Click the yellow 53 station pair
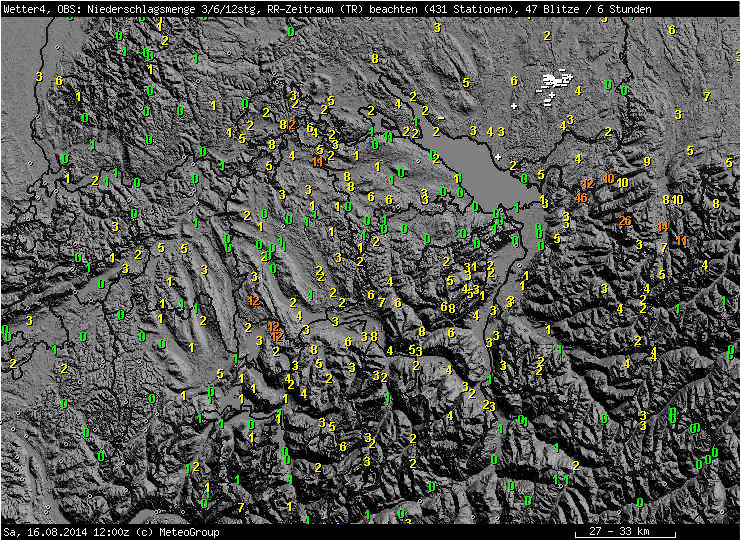The height and width of the screenshot is (540, 740). (x=415, y=350)
